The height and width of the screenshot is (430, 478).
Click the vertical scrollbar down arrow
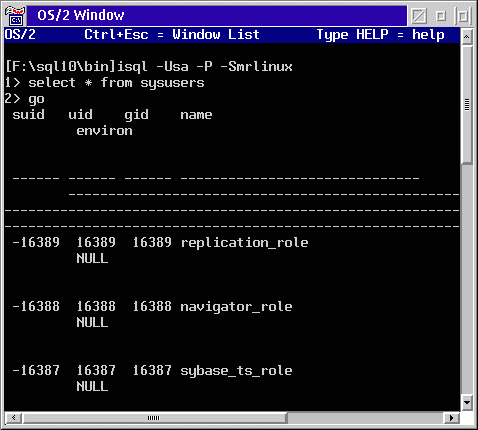tap(467, 402)
